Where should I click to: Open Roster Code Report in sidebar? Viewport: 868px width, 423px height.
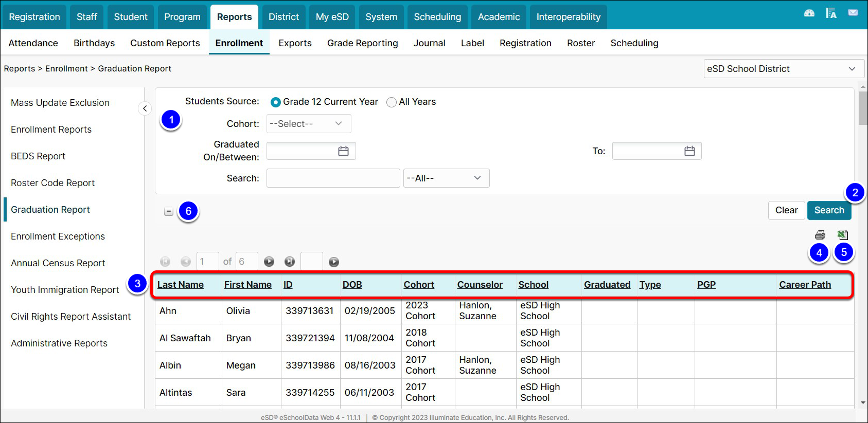click(x=53, y=183)
